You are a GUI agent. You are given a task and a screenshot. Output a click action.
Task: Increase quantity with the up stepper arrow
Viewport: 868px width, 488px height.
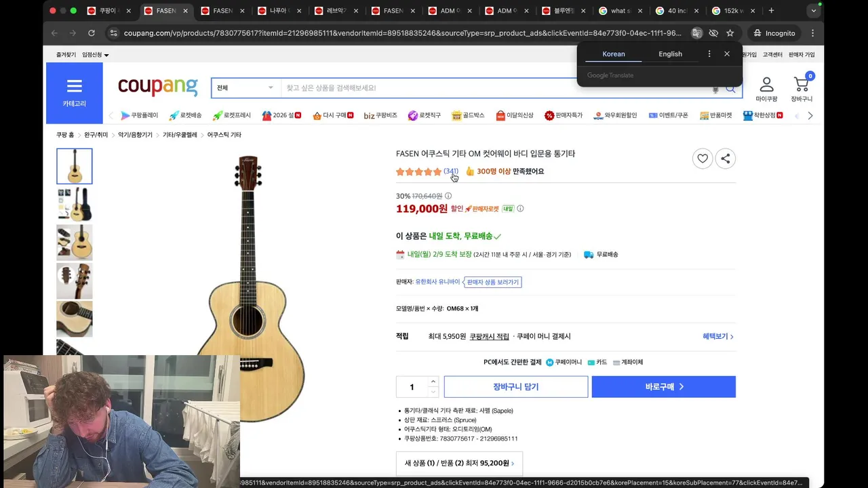click(433, 382)
